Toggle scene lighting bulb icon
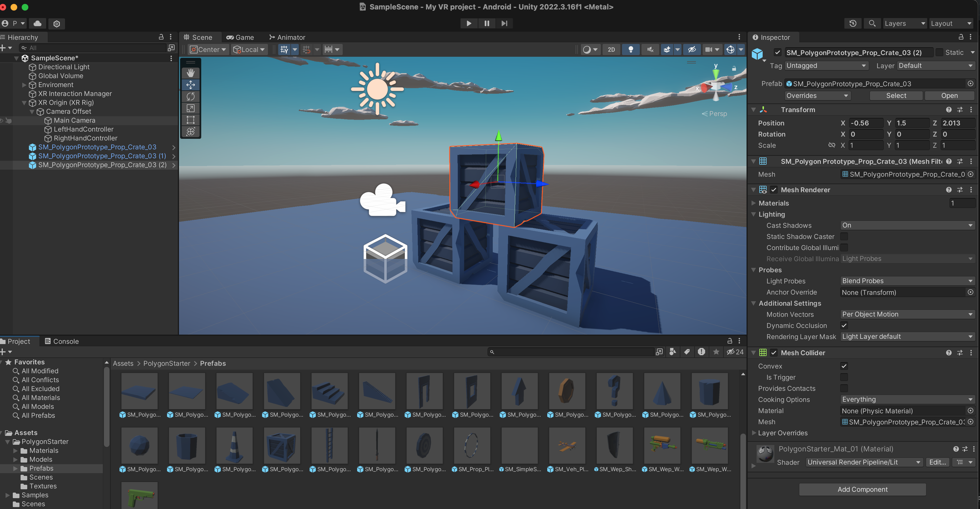This screenshot has width=980, height=509. 630,50
